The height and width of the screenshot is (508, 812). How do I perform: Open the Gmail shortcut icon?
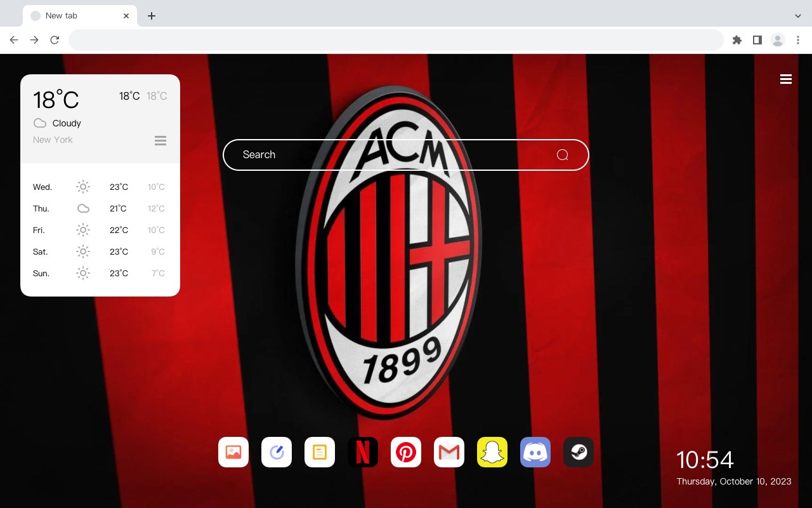pos(449,452)
